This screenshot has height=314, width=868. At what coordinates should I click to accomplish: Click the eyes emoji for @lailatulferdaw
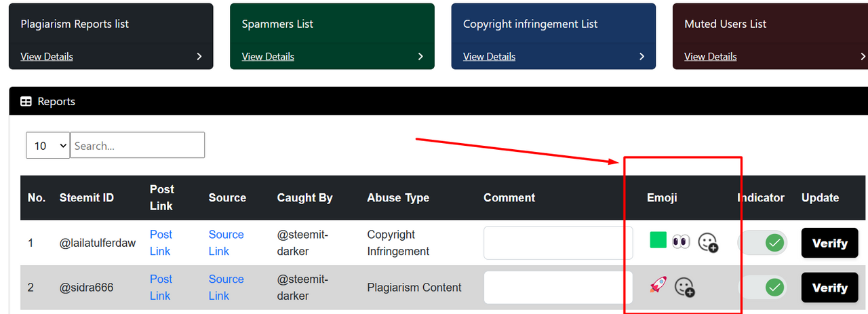click(x=681, y=241)
